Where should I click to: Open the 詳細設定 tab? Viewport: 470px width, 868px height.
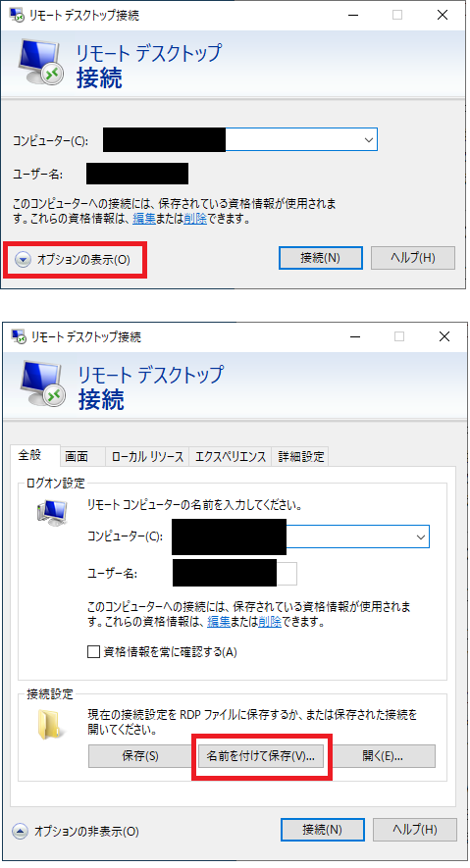click(x=301, y=456)
